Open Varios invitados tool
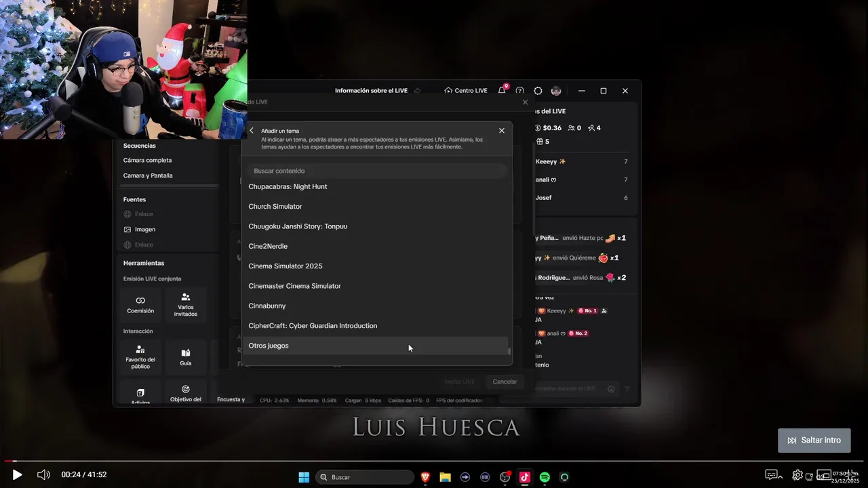 tap(186, 305)
